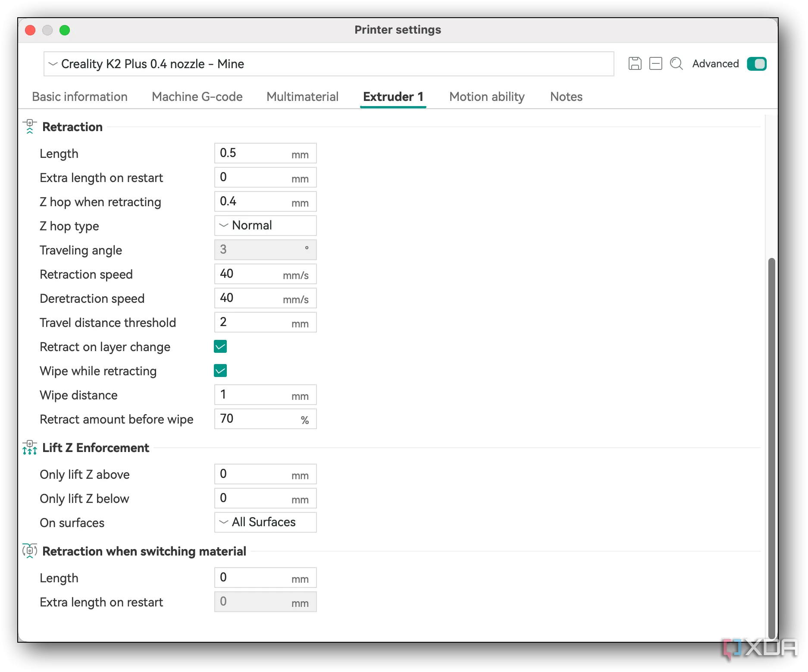
Task: Expand the Z hop type dropdown
Action: (265, 226)
